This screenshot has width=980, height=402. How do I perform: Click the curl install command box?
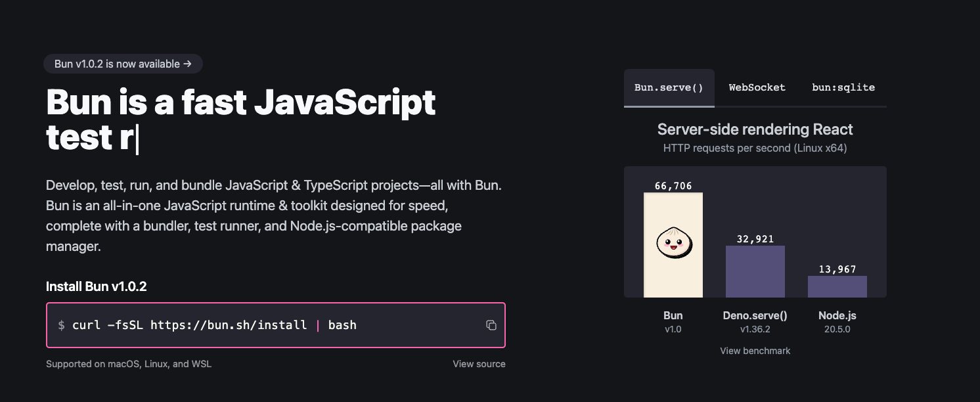(276, 325)
